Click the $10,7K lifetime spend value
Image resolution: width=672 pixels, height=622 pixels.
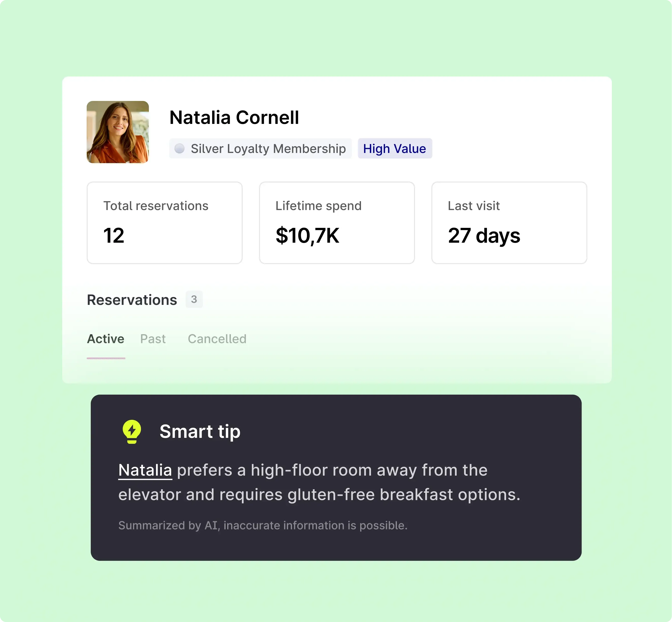pos(307,235)
